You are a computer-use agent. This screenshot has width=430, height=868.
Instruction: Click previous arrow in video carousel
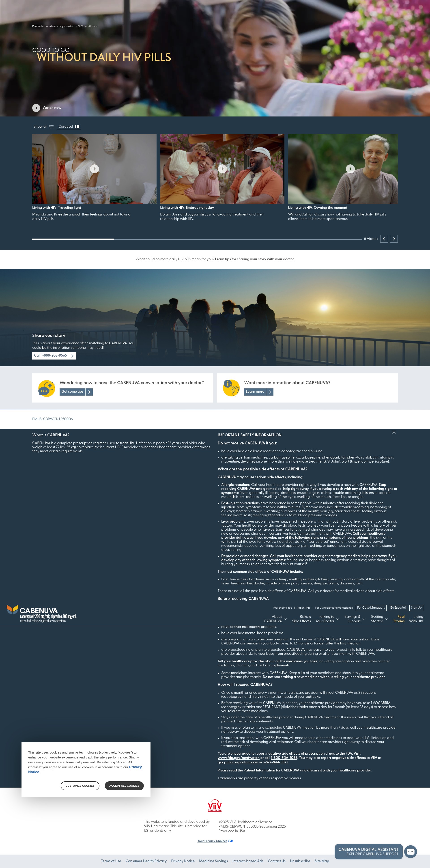tap(384, 239)
